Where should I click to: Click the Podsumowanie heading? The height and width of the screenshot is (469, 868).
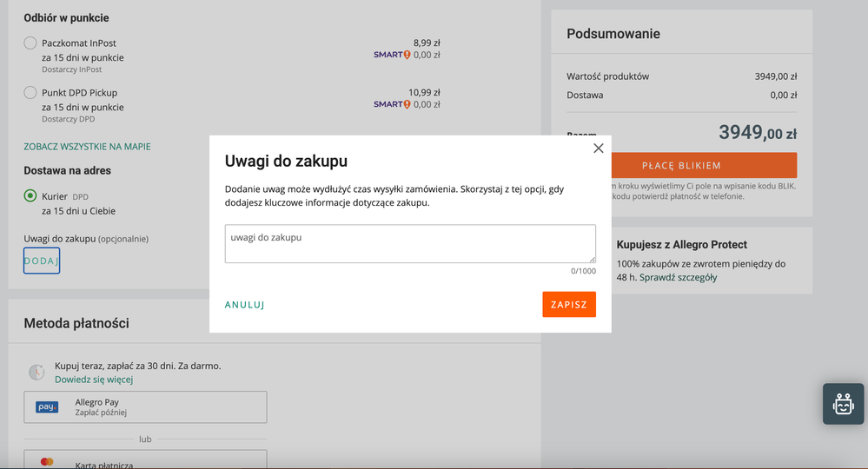click(x=613, y=34)
